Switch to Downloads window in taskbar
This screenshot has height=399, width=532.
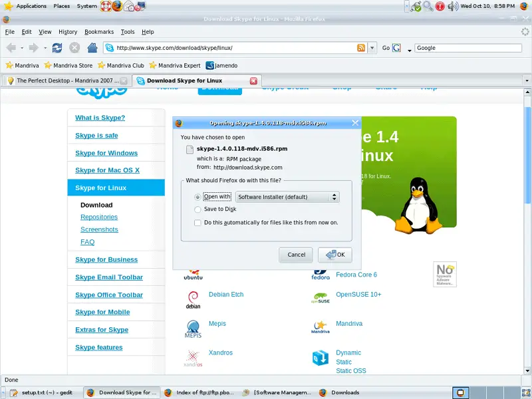point(345,392)
